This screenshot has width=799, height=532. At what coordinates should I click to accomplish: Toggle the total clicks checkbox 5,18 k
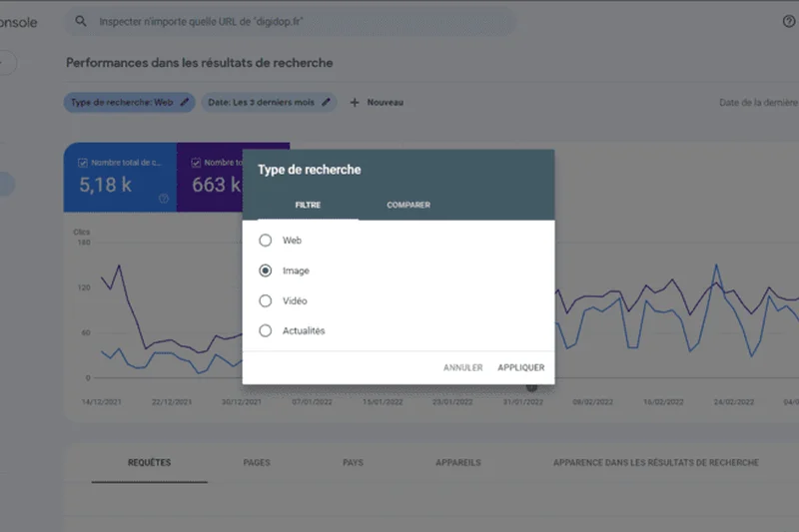coord(83,163)
